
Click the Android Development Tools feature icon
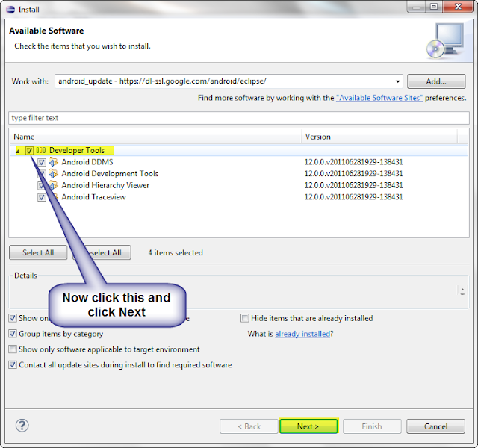(53, 173)
